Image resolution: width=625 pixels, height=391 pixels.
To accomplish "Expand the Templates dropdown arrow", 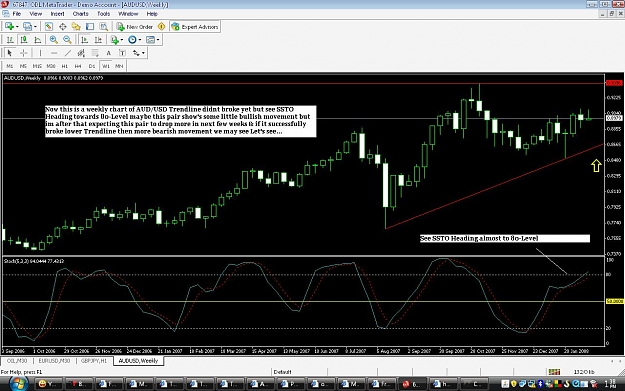I will click(158, 40).
